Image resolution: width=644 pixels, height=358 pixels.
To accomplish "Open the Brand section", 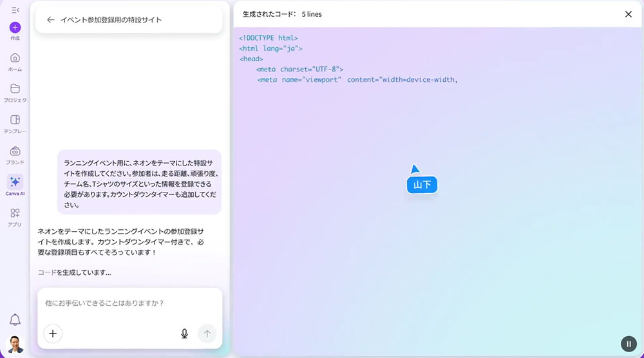I will (x=15, y=151).
